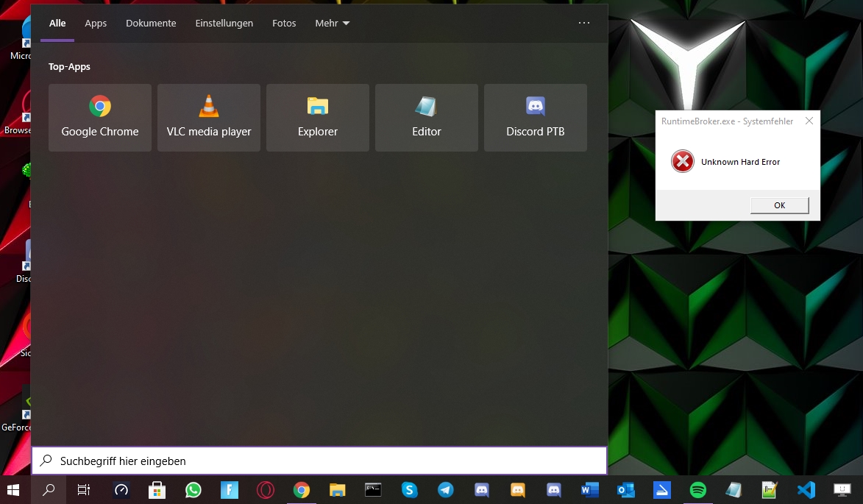Close the RuntimeBroker.exe Systemfehler dialog
863x504 pixels.
coord(809,121)
